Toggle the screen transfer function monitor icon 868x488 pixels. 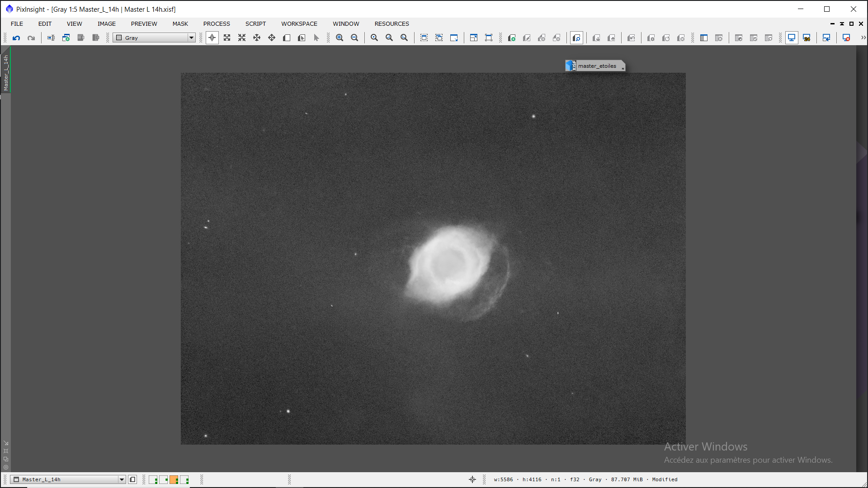point(792,38)
